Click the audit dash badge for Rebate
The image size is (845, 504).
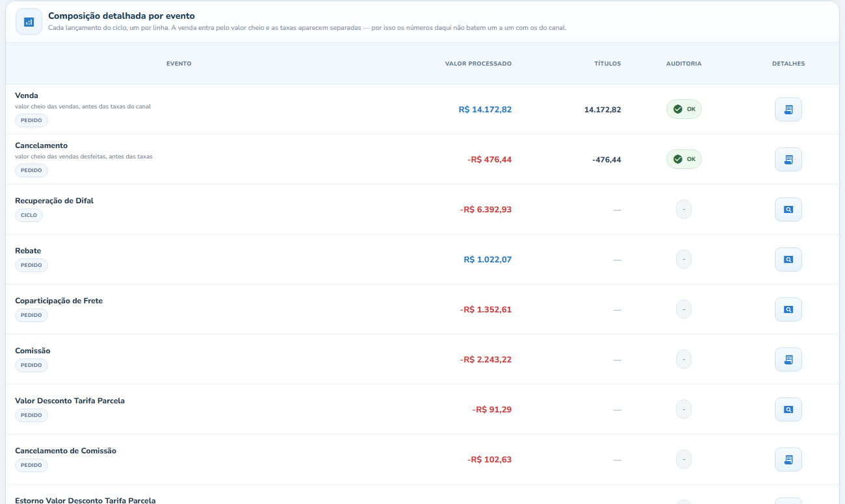(684, 259)
